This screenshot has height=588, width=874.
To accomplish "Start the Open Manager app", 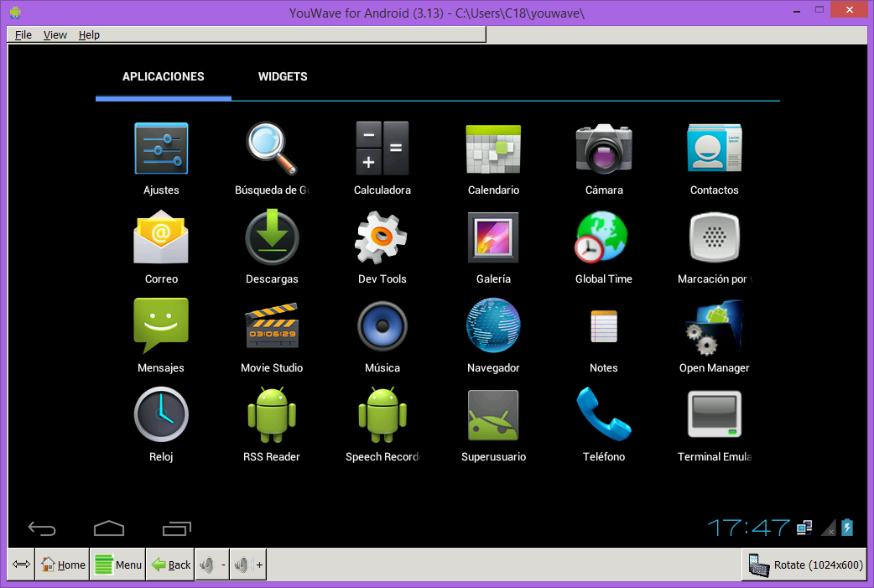I will [715, 325].
